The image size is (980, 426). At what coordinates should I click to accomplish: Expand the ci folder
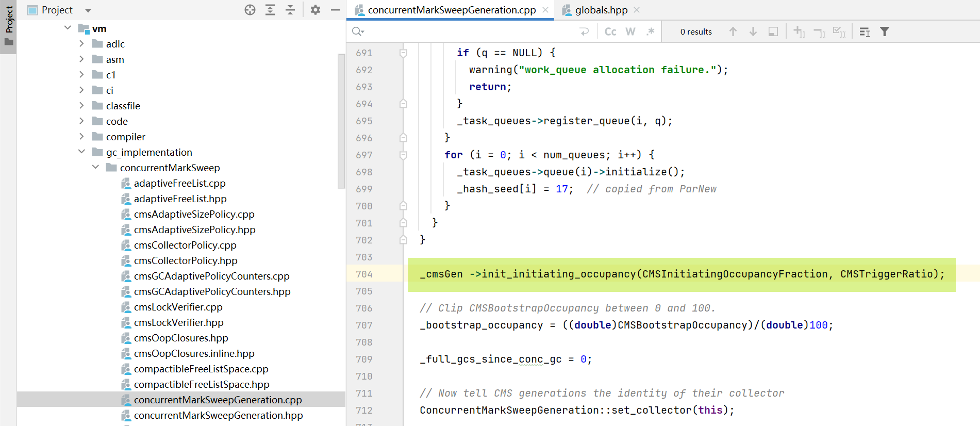81,90
